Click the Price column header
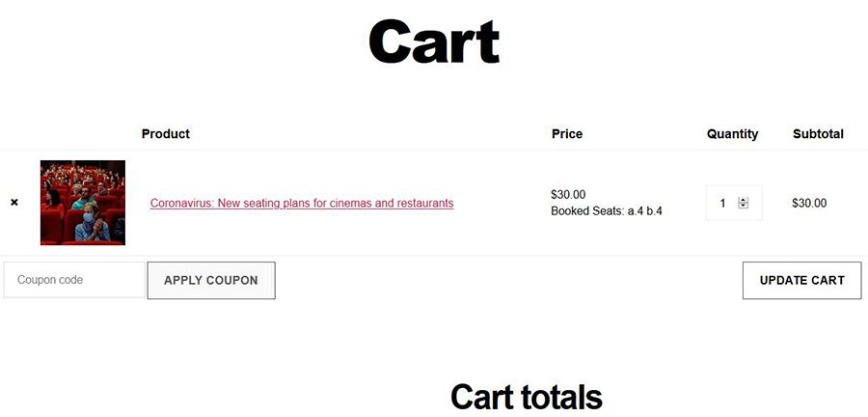 point(567,134)
